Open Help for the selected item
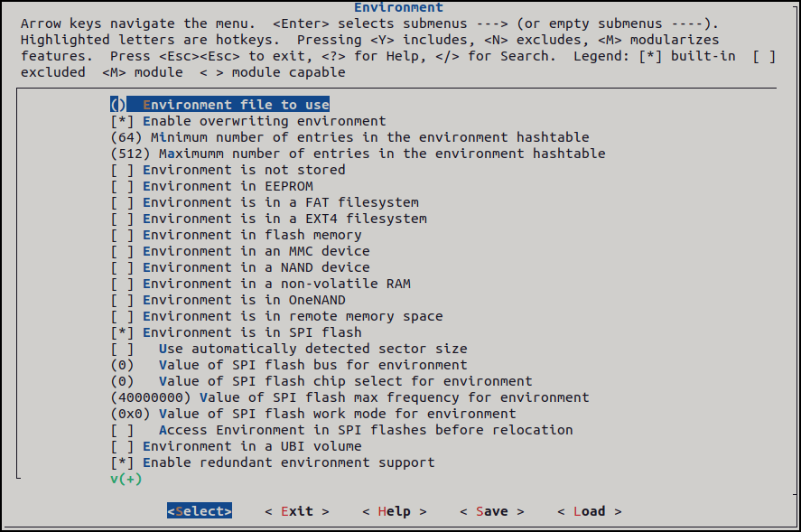 395,511
